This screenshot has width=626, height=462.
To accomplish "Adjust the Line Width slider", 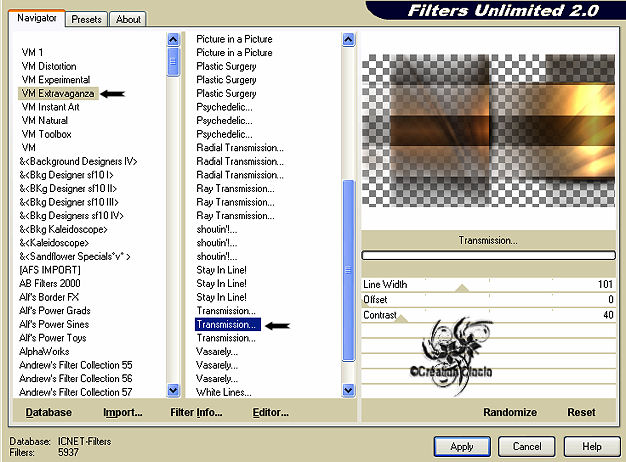I will (x=461, y=286).
